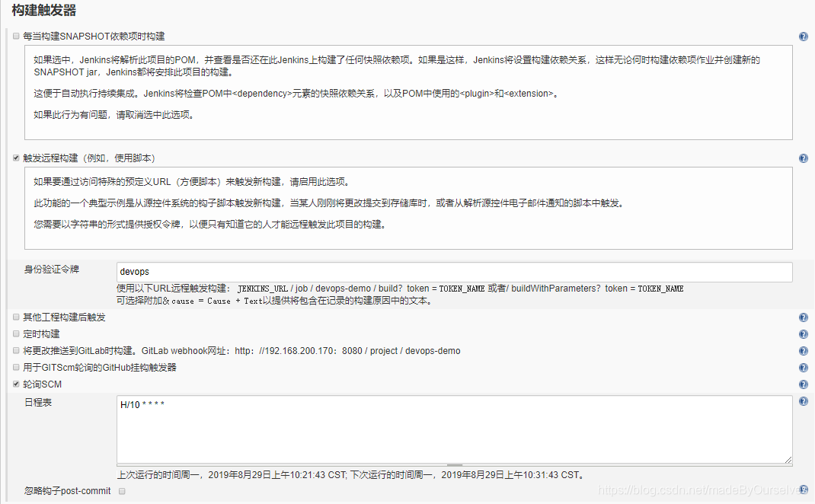Enable 其他工程构建后触发 trigger
This screenshot has width=815, height=504.
point(16,317)
